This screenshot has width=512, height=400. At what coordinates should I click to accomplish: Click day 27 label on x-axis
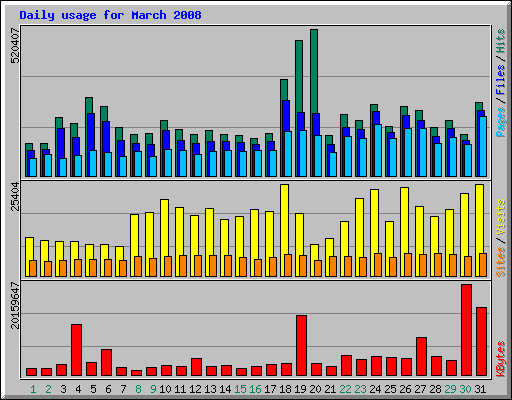coord(420,389)
